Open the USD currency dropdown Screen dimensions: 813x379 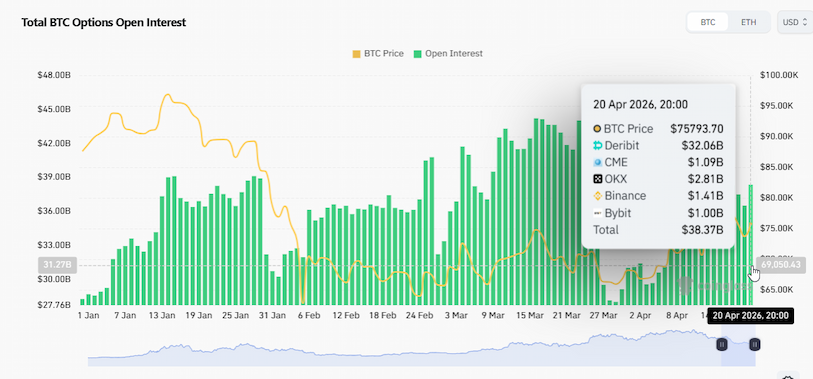[x=795, y=22]
